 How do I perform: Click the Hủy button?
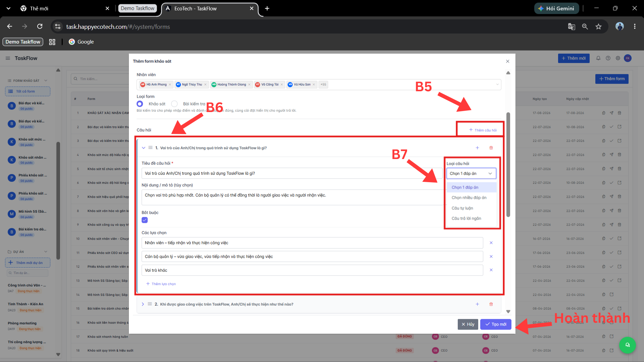(x=468, y=324)
